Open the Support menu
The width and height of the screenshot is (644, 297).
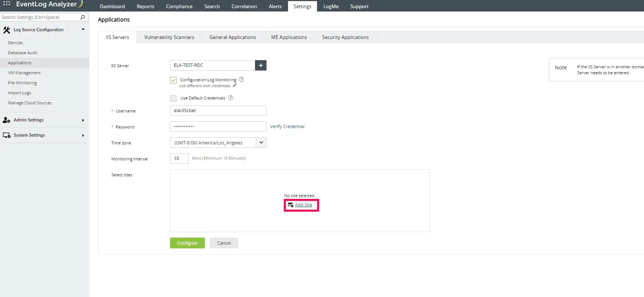click(359, 6)
